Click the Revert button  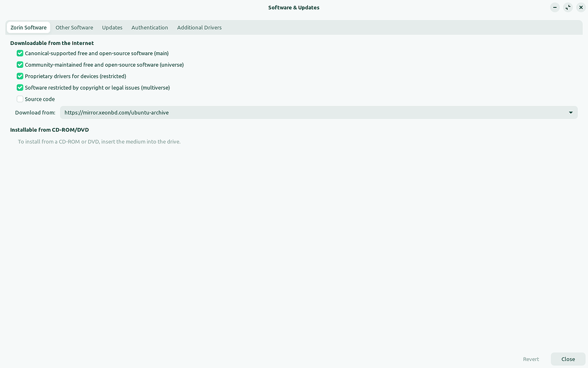pos(531,359)
